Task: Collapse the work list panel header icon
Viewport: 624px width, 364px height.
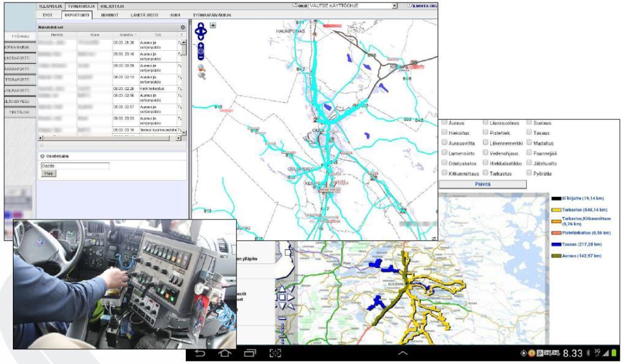Action: coord(183,28)
